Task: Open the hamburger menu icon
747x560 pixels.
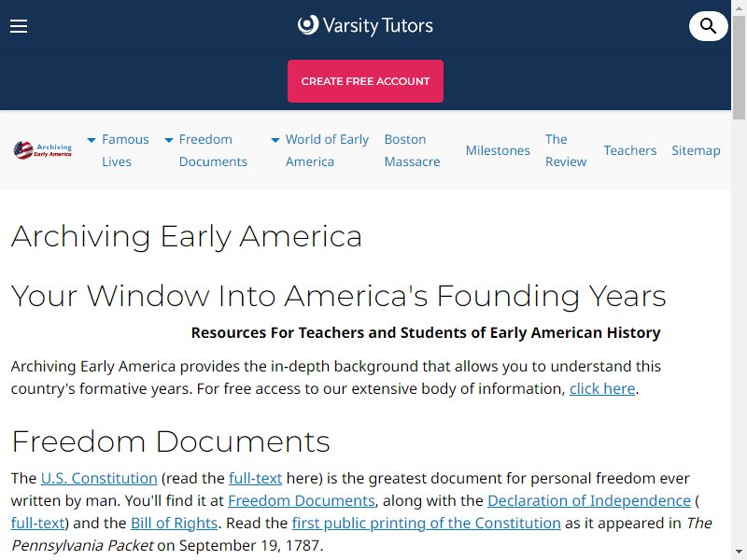Action: pyautogui.click(x=19, y=26)
